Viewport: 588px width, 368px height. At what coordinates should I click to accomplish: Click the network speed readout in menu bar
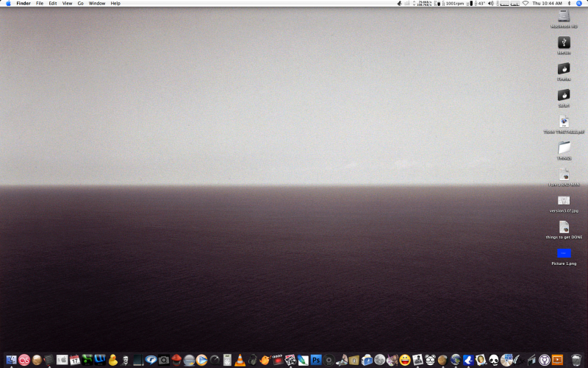424,4
